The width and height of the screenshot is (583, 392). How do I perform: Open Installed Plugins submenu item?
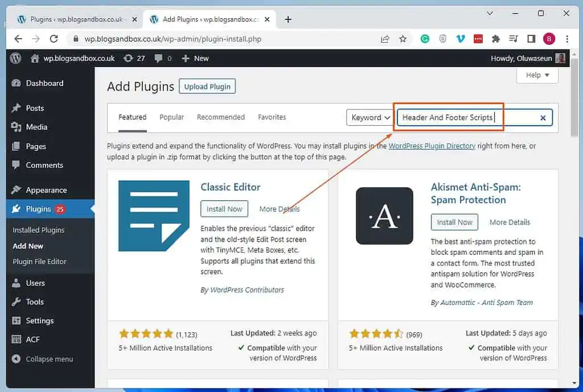pos(38,230)
